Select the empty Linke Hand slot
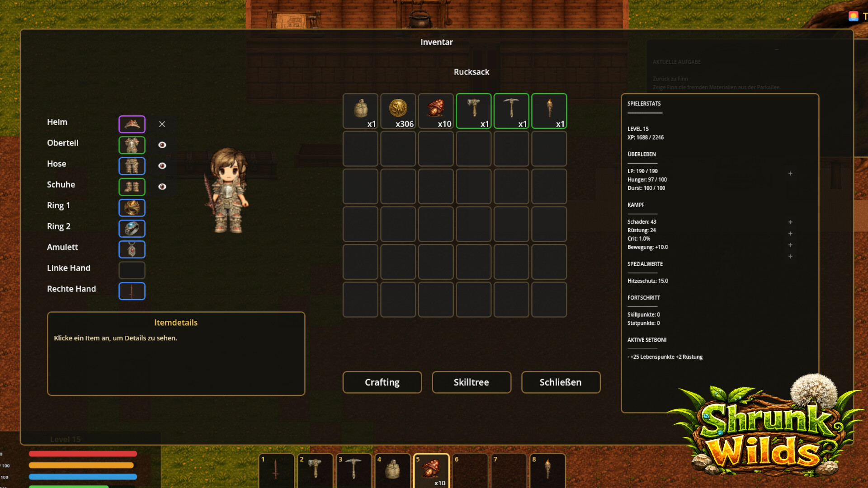 (x=132, y=270)
